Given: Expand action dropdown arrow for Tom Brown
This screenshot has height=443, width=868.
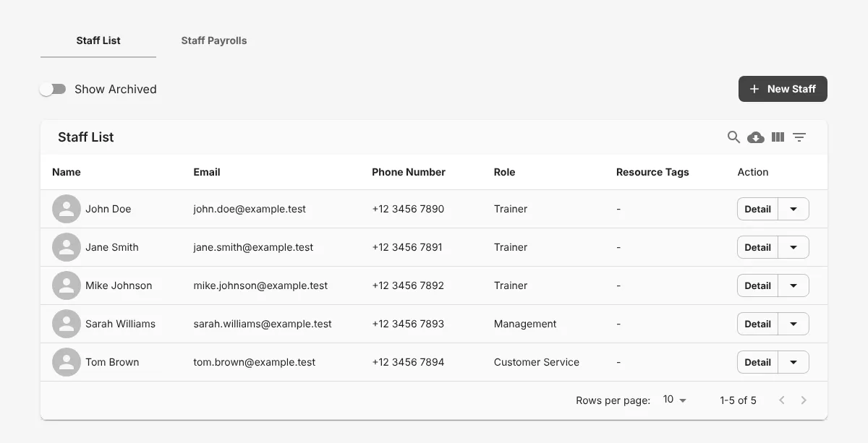Looking at the screenshot, I should [x=793, y=362].
